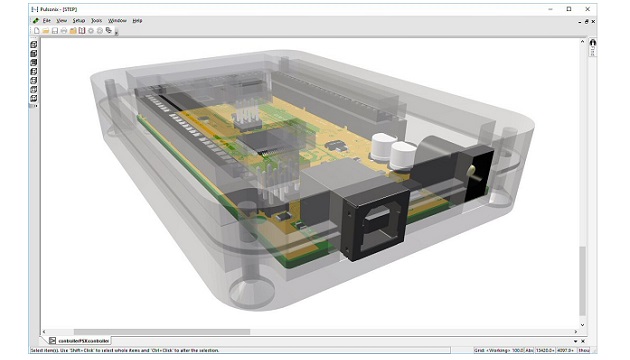Click the green Pulsonix icon in menu bar
630x360 pixels.
tap(36, 20)
